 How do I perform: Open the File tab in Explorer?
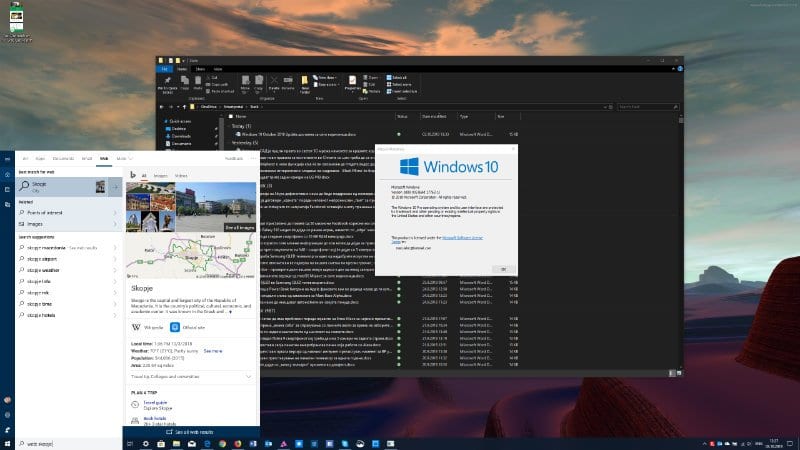164,69
